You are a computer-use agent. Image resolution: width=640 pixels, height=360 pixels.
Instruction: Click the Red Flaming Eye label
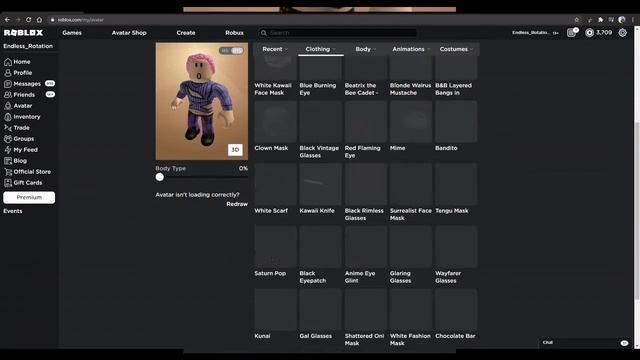(362, 152)
